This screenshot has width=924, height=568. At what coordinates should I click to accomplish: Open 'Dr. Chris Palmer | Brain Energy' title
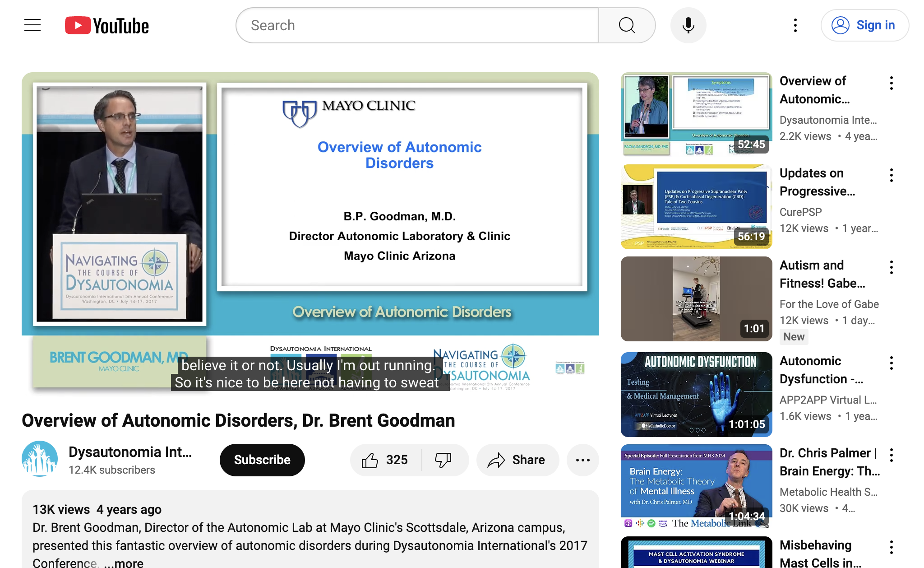click(830, 462)
